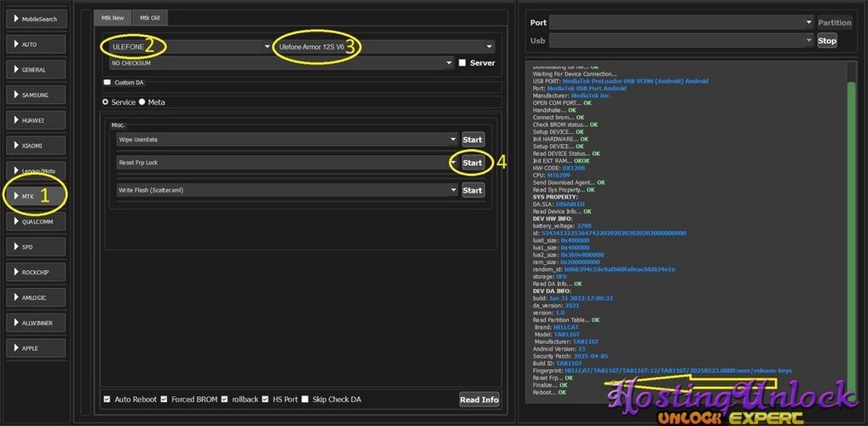The width and height of the screenshot is (868, 426).
Task: Open the Usb dropdown
Action: tap(681, 40)
